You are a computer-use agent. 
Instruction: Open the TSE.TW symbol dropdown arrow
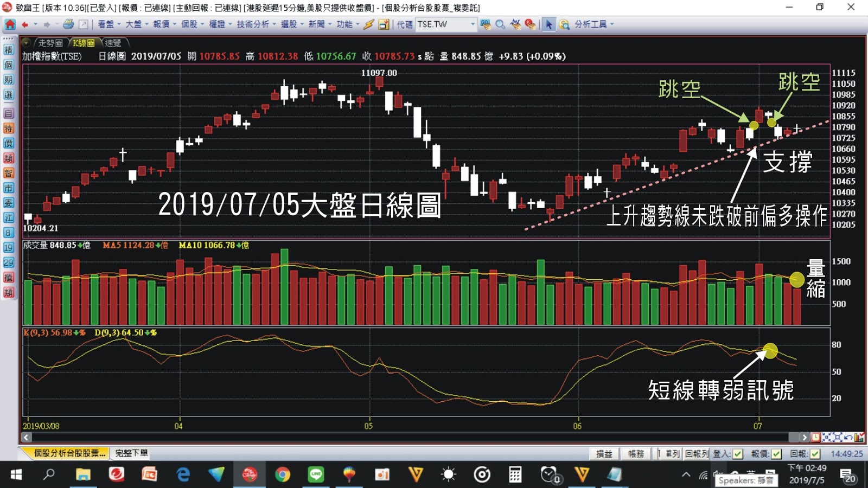[x=473, y=24]
